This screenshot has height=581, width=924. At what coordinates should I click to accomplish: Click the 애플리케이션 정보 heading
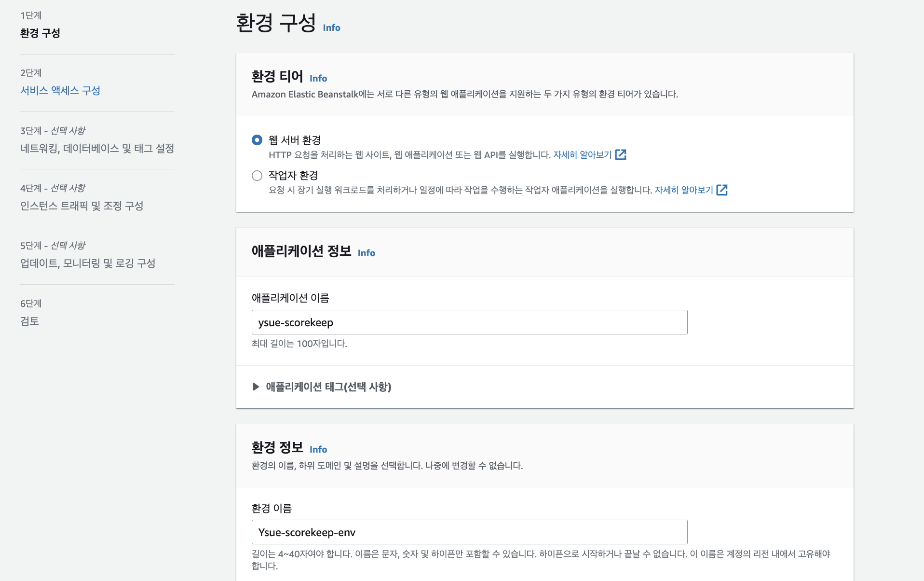[x=301, y=251]
